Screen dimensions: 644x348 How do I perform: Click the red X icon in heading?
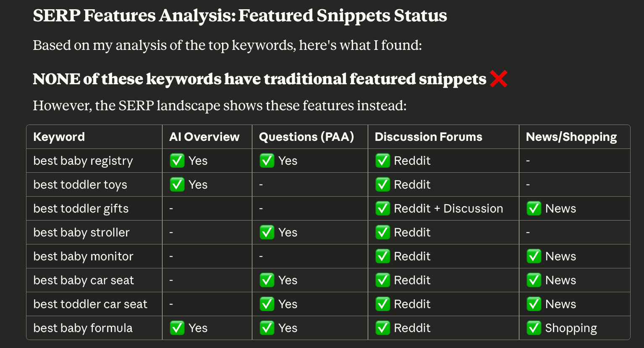[498, 79]
